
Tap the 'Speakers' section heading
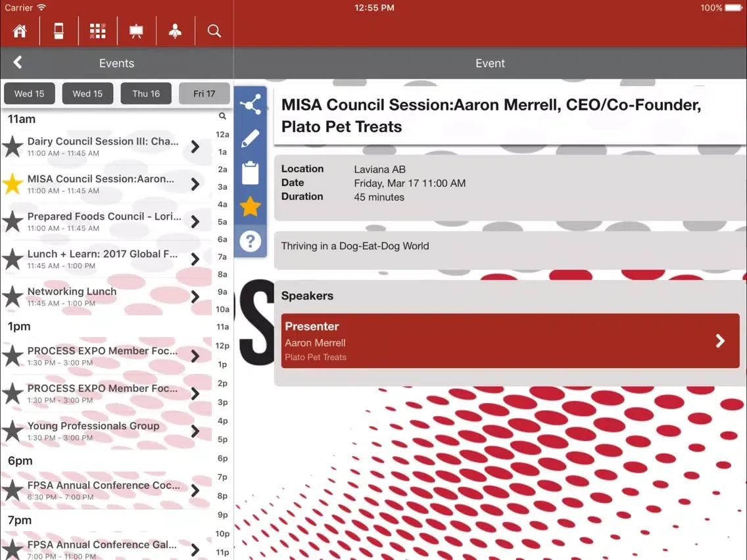pos(307,295)
